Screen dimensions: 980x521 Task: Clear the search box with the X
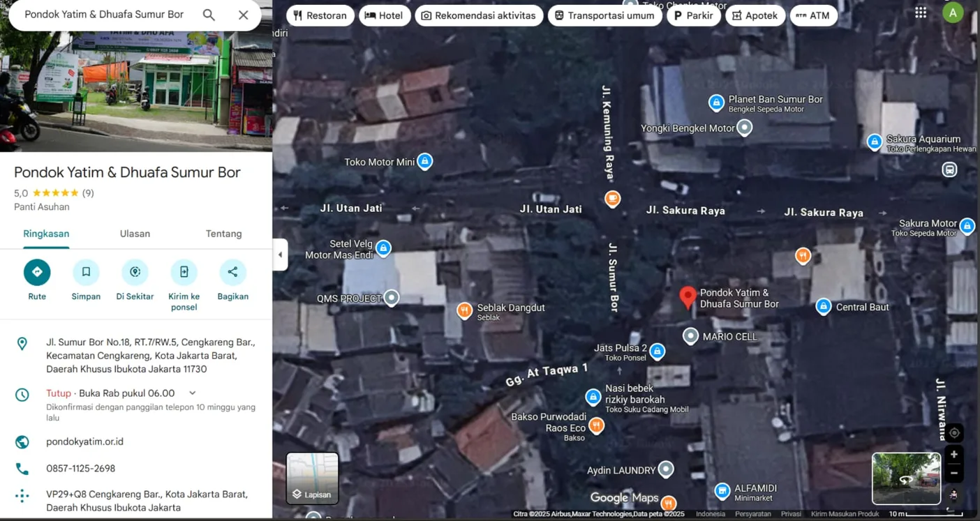tap(244, 15)
